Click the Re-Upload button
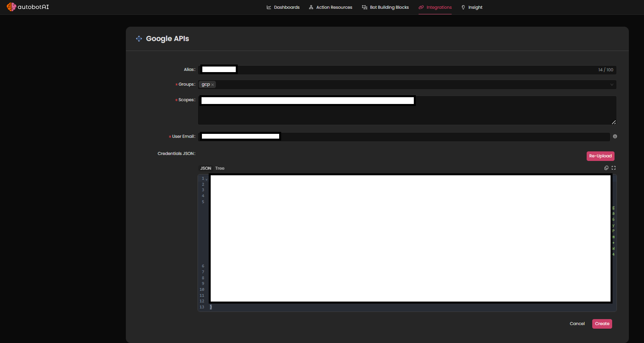 tap(600, 156)
